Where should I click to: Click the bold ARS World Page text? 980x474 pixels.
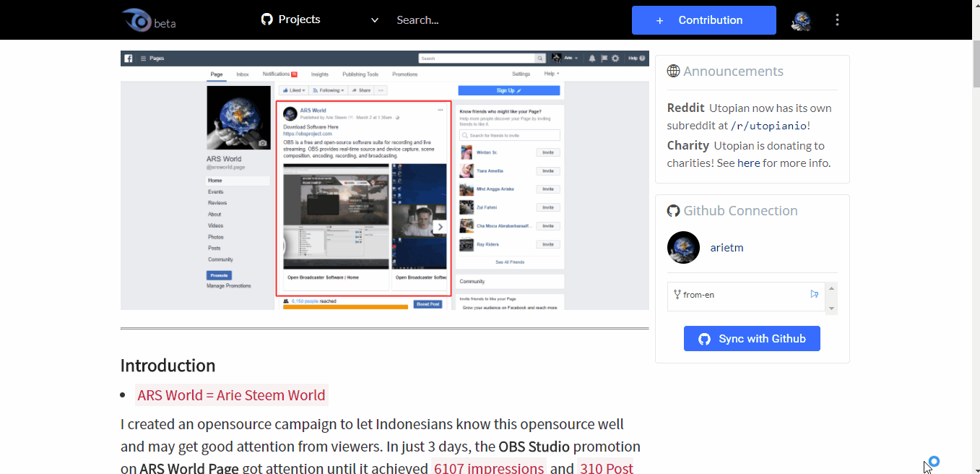[189, 467]
